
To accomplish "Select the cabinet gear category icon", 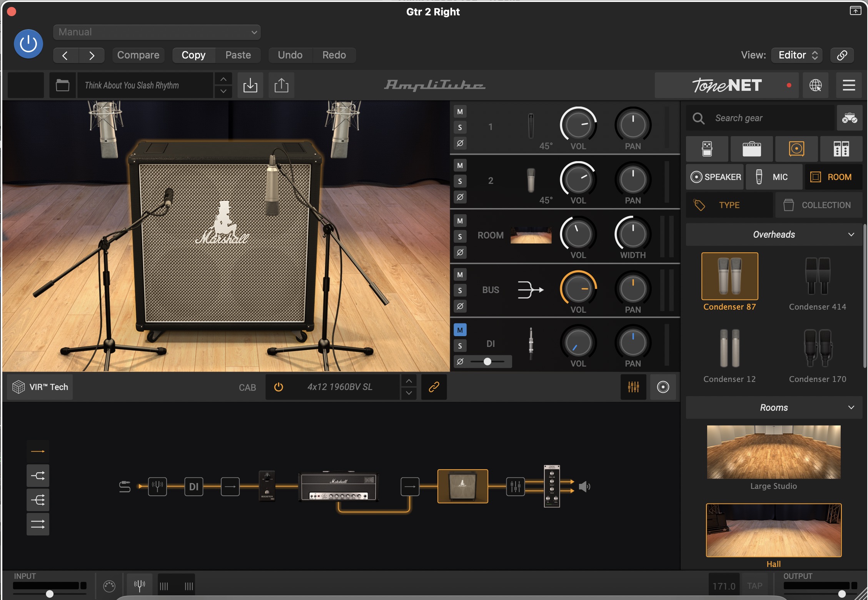I will (796, 149).
